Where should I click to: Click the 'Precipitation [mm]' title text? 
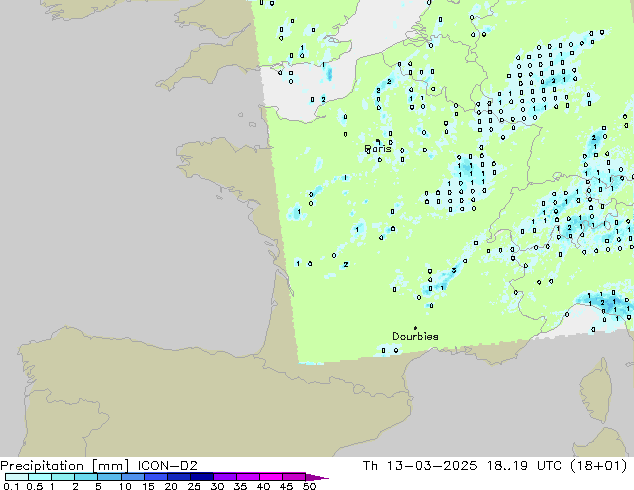65,466
